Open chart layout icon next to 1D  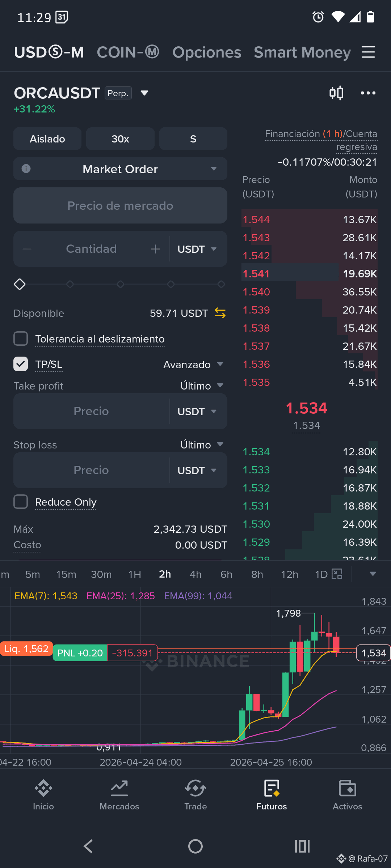337,574
